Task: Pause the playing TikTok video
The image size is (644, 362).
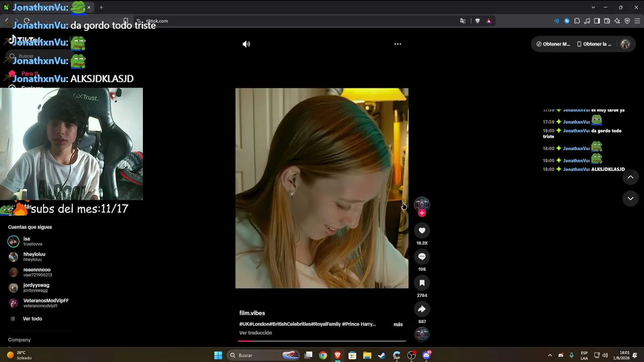Action: point(322,189)
